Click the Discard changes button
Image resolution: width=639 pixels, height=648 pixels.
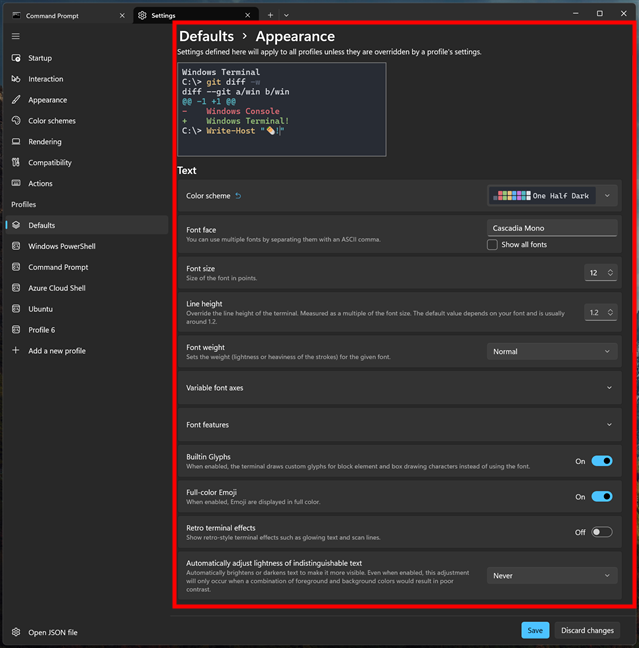[x=587, y=630]
